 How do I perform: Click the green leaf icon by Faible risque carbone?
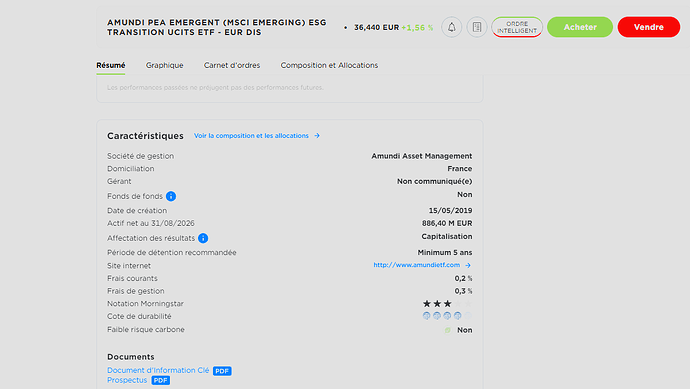[x=448, y=330]
